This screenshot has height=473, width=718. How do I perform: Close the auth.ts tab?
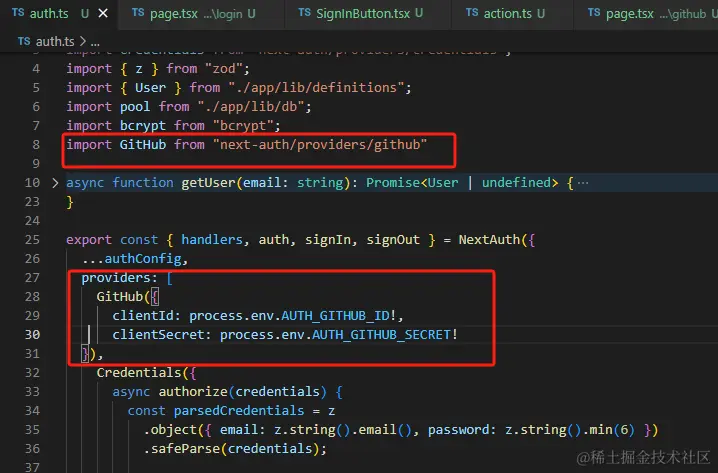pos(103,14)
